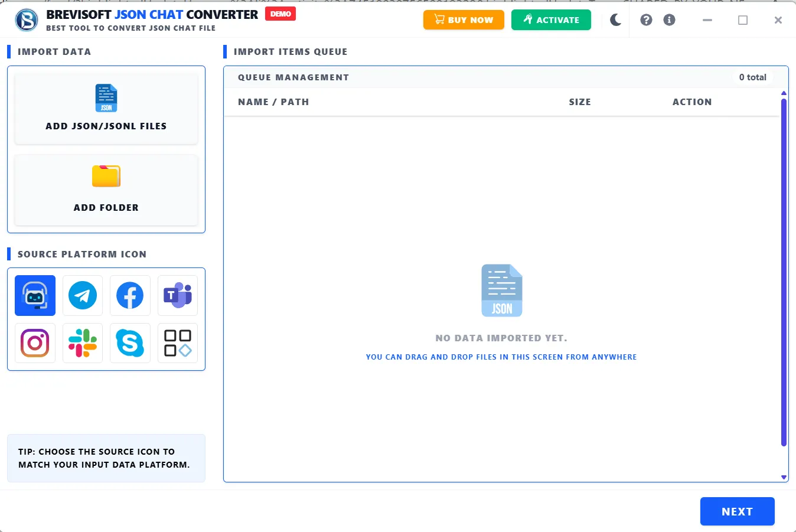Click the queue scrollbar down arrow

784,477
